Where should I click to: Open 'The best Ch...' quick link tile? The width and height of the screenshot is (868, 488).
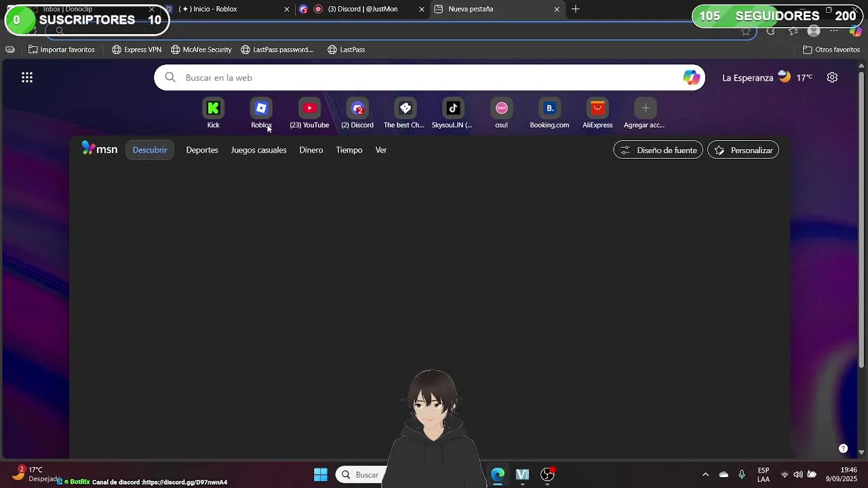(405, 114)
